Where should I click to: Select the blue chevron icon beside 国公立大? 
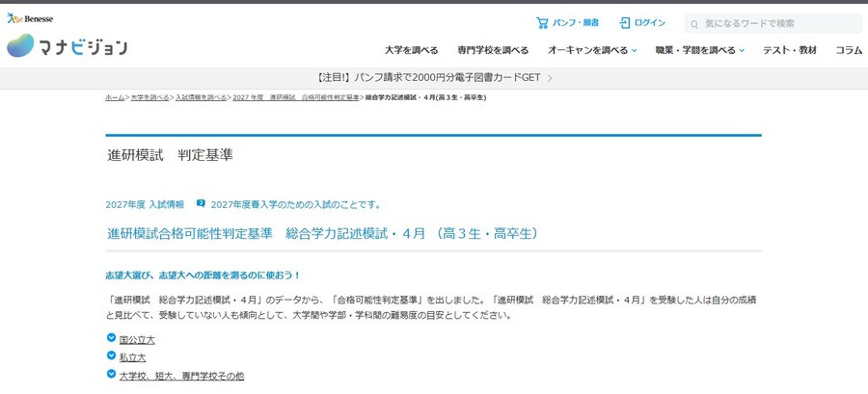tap(111, 337)
